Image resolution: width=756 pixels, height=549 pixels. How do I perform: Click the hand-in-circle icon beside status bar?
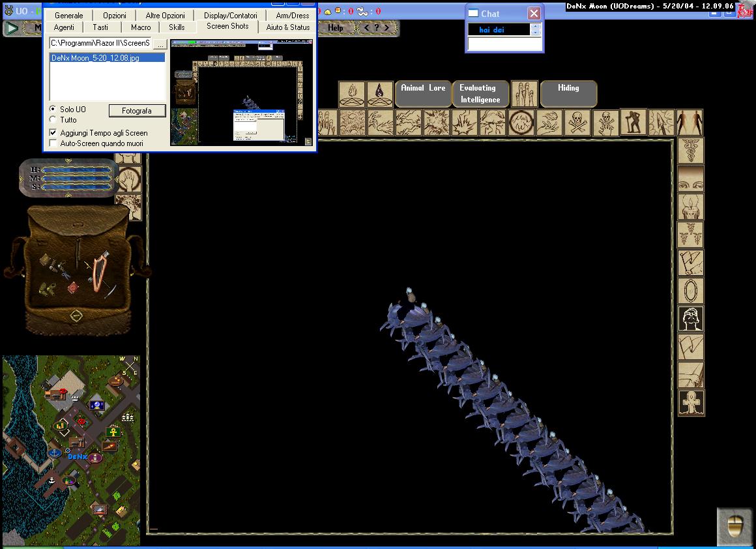129,179
